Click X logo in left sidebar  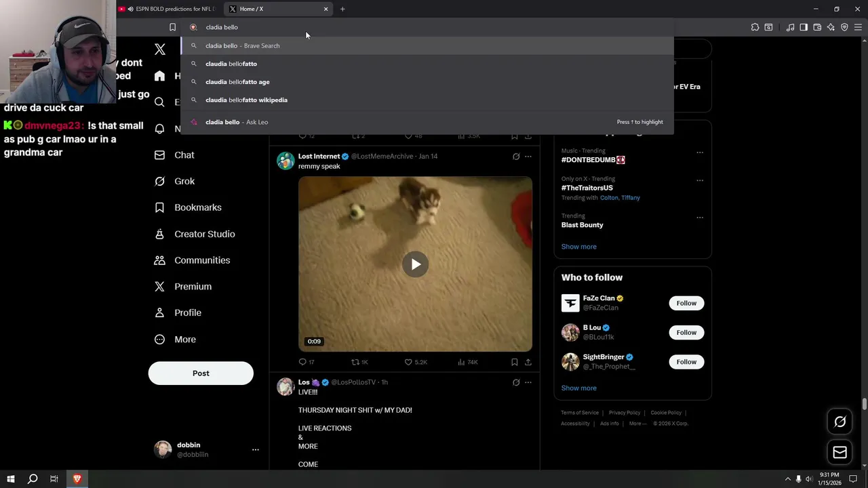(x=160, y=49)
